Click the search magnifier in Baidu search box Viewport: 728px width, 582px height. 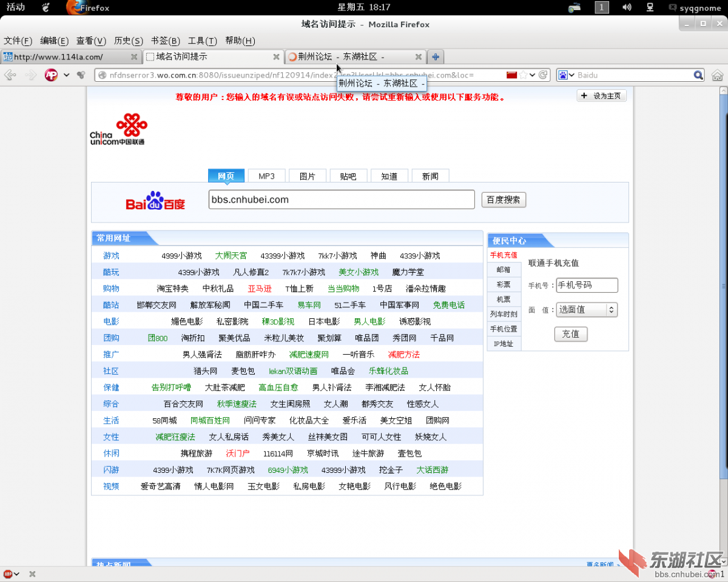(698, 75)
